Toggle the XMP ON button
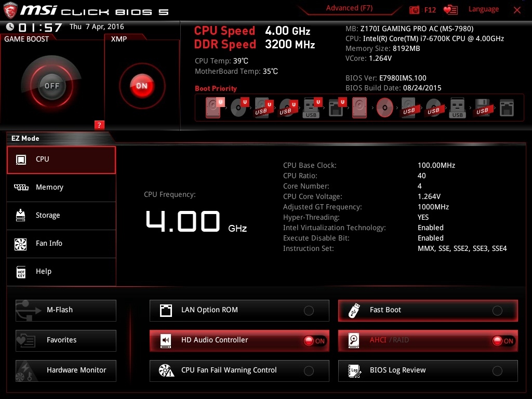This screenshot has width=532, height=399. pyautogui.click(x=142, y=86)
